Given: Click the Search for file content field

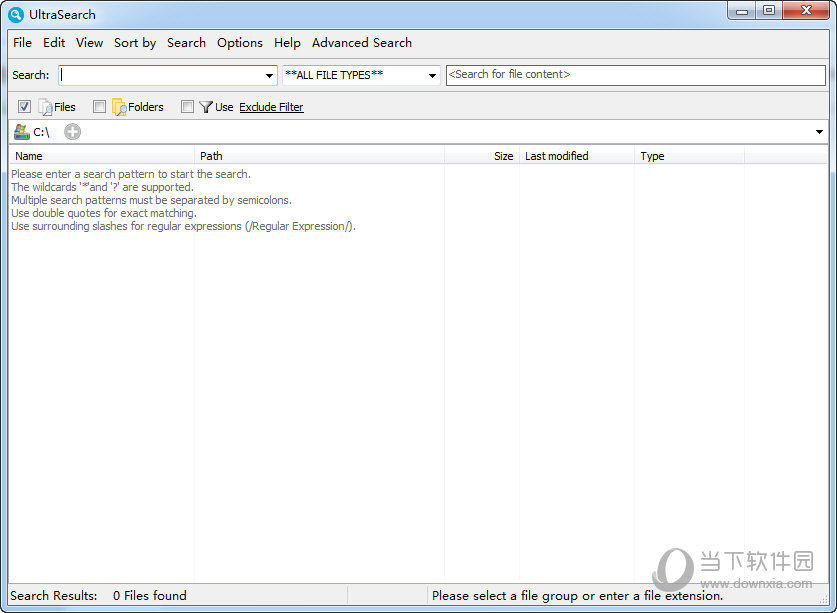Looking at the screenshot, I should pos(636,75).
